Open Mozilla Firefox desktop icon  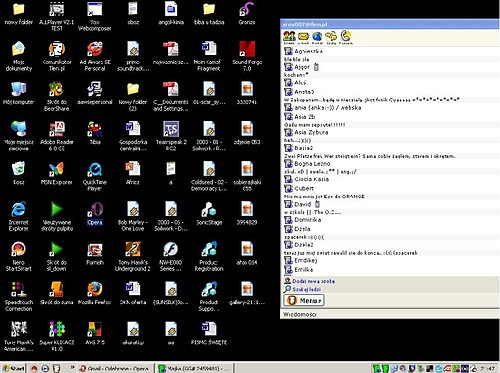coord(95,293)
